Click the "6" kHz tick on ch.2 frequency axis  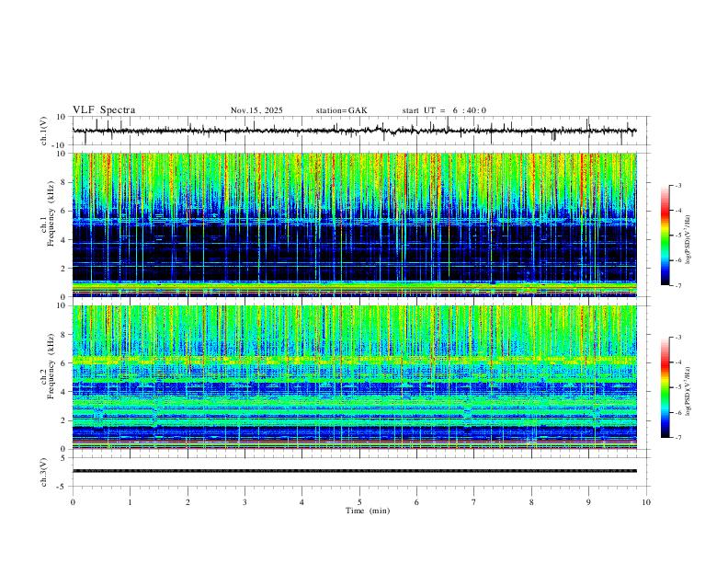coord(63,362)
